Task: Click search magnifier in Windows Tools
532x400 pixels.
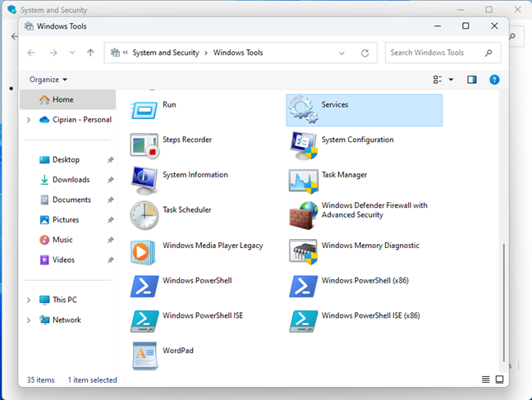Action: 488,53
